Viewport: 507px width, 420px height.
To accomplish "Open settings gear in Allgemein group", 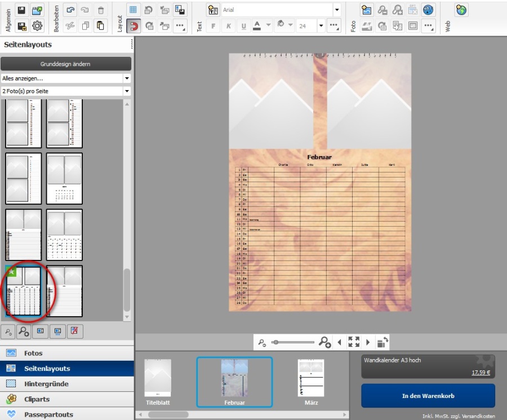I will (x=38, y=26).
